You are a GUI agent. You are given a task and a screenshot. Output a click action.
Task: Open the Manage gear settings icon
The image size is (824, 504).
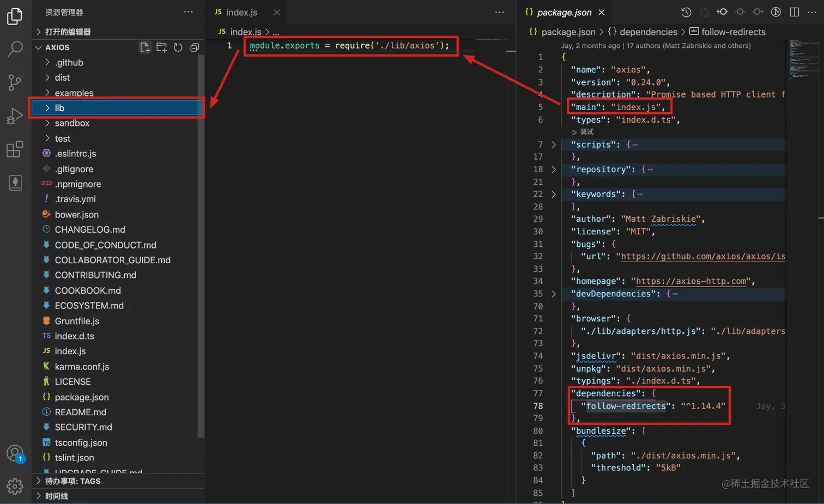(x=15, y=486)
